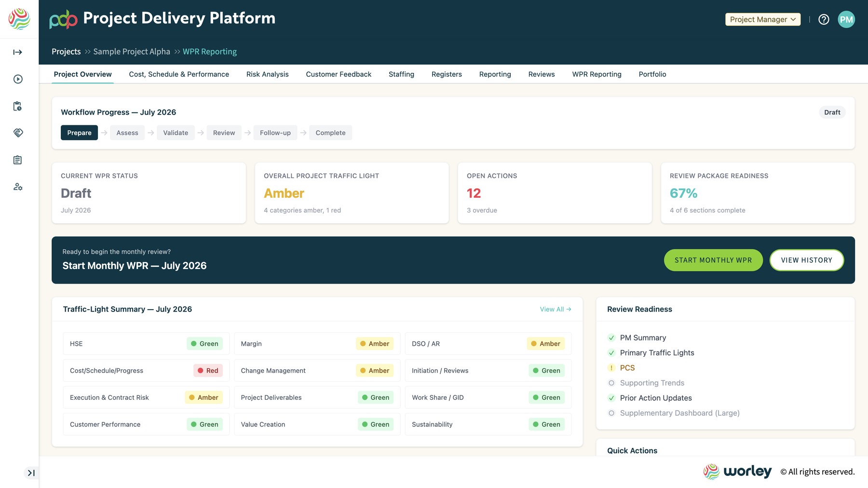Click the HSE Green status badge
868x488 pixels.
tap(204, 344)
